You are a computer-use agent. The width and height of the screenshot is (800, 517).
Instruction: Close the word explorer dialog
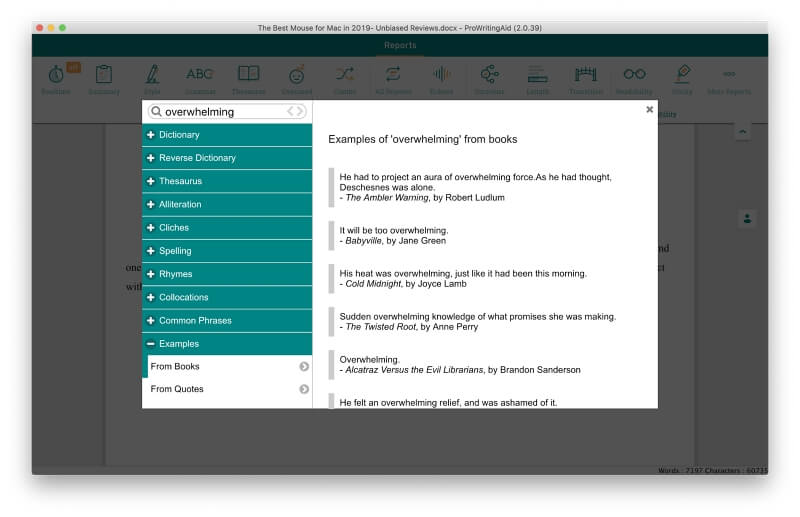coord(649,109)
